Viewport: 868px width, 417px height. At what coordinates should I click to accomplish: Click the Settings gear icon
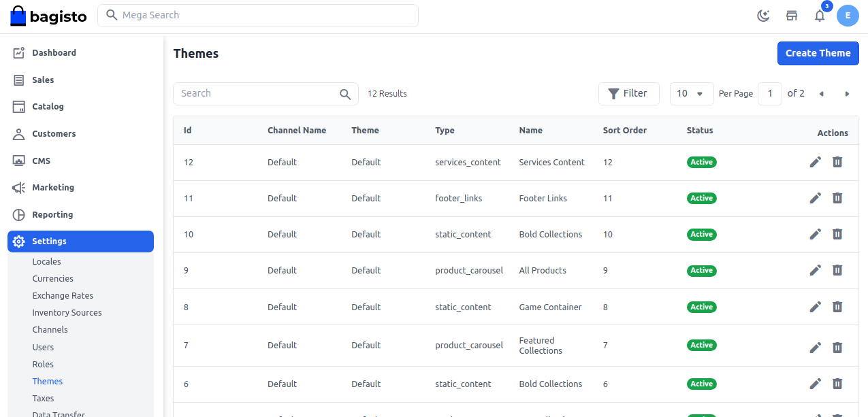coord(19,241)
